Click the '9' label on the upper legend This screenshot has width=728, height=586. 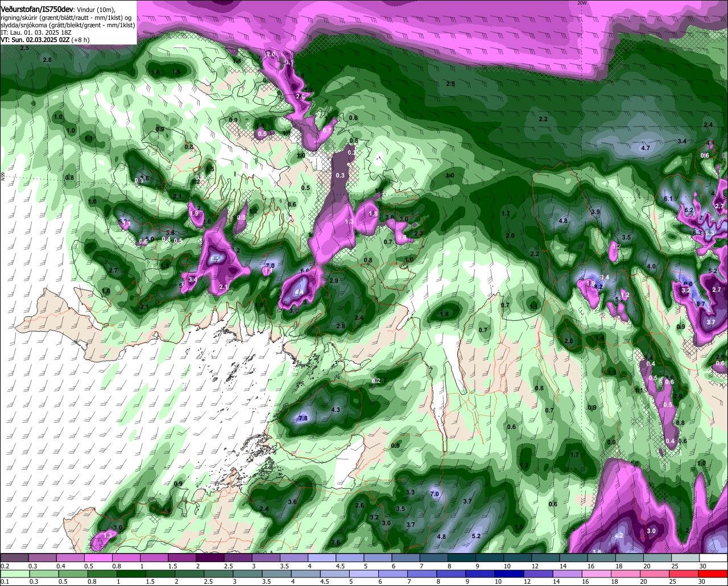coord(476,567)
